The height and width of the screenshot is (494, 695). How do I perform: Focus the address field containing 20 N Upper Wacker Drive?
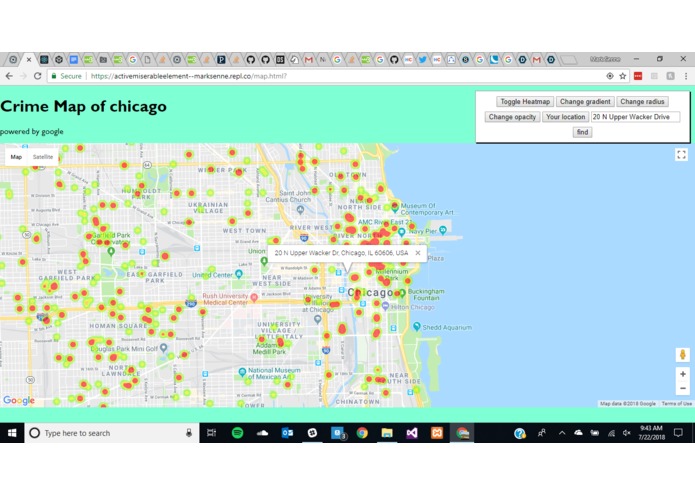click(x=635, y=117)
